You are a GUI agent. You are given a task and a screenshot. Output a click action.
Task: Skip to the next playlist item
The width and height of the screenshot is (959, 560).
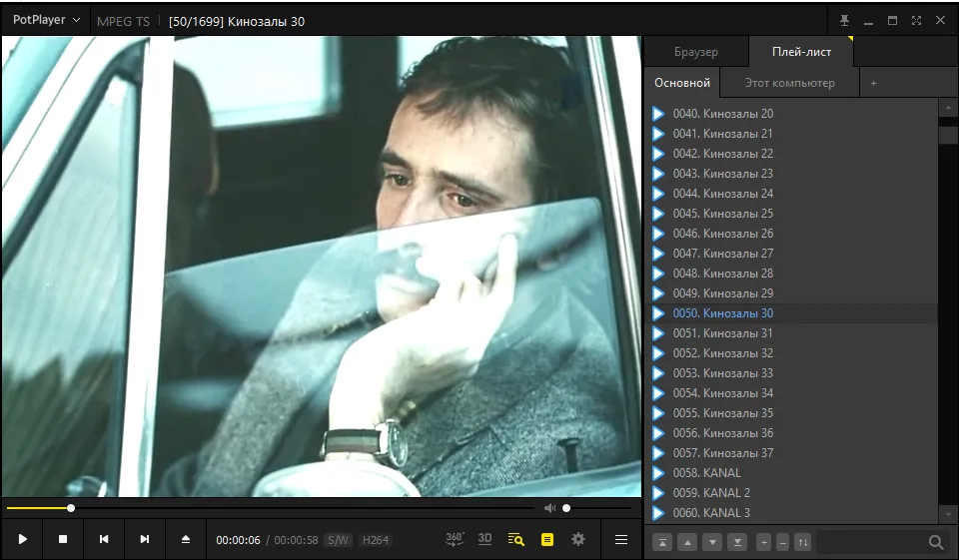[x=144, y=539]
